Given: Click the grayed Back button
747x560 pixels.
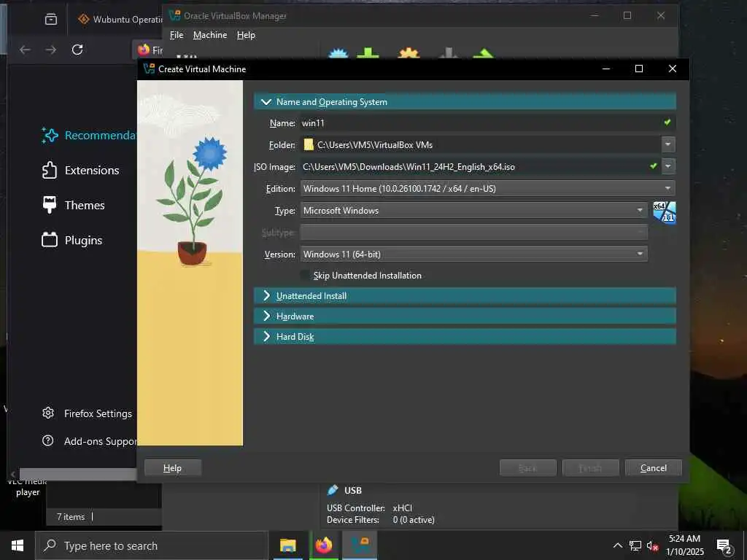Looking at the screenshot, I should click(528, 468).
